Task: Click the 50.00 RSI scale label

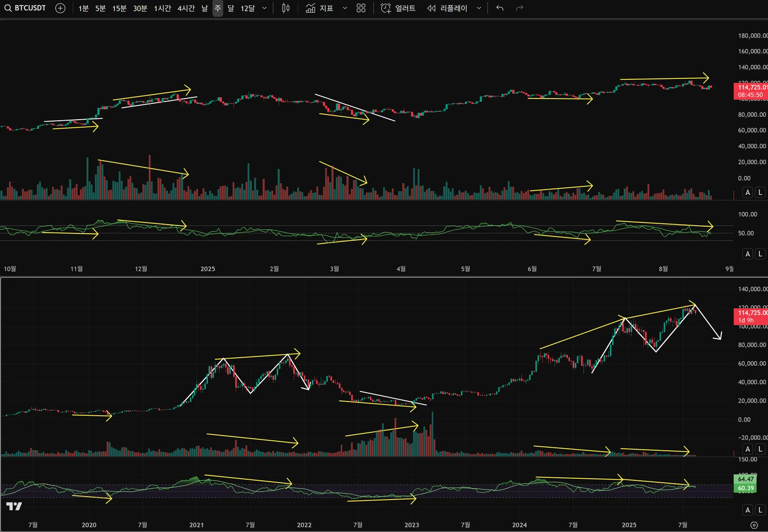Action: (746, 233)
